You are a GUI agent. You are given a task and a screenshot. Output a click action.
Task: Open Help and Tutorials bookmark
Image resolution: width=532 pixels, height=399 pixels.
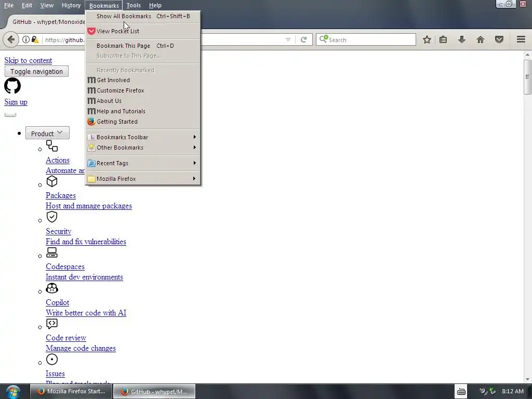[143, 111]
